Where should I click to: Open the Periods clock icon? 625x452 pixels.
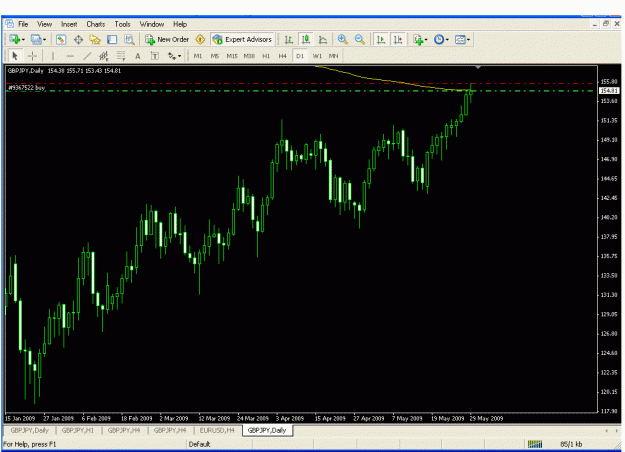[439, 39]
